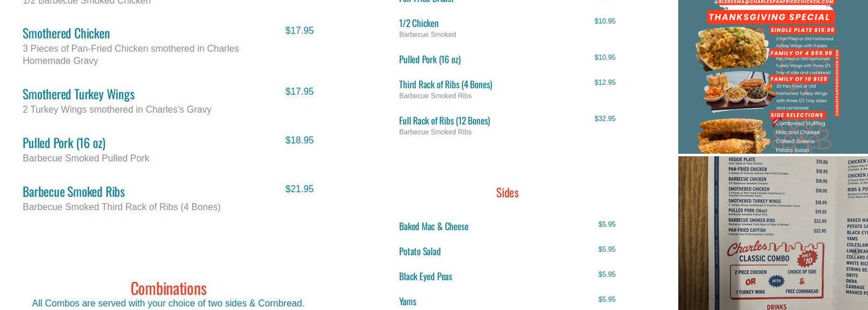Click the $12.95 third rack price
The height and width of the screenshot is (310, 868).
[604, 82]
